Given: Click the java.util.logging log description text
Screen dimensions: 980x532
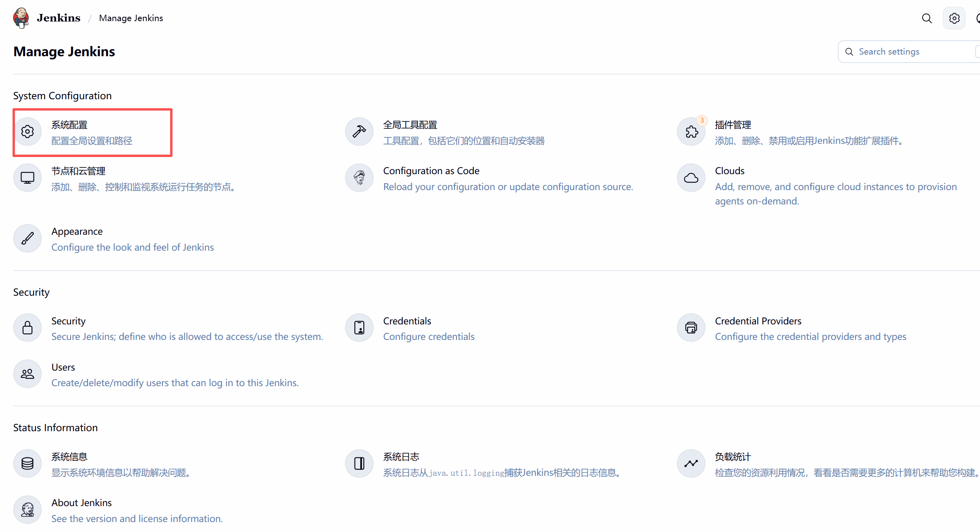Looking at the screenshot, I should coord(502,473).
